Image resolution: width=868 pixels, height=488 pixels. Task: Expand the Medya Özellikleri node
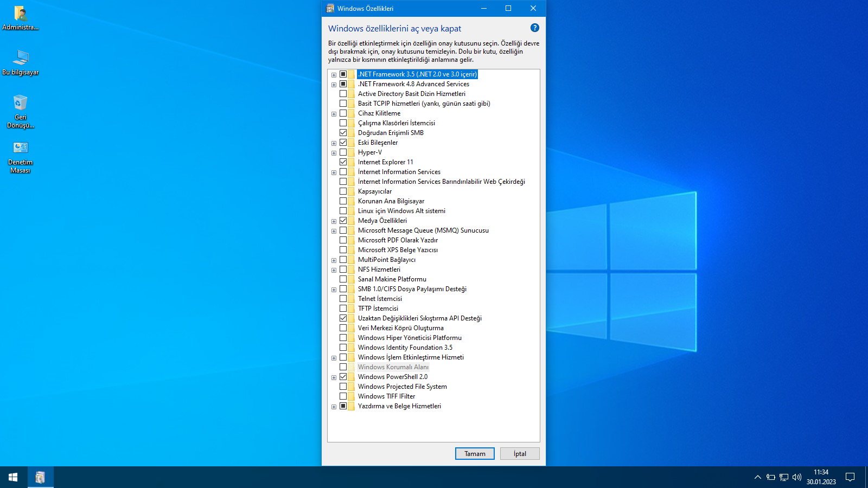point(334,221)
